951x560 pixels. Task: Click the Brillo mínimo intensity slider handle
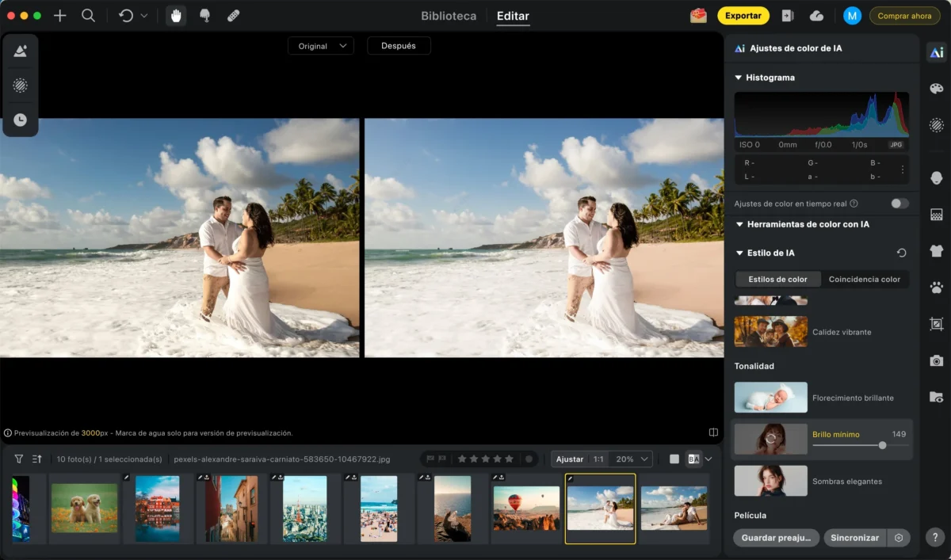882,445
